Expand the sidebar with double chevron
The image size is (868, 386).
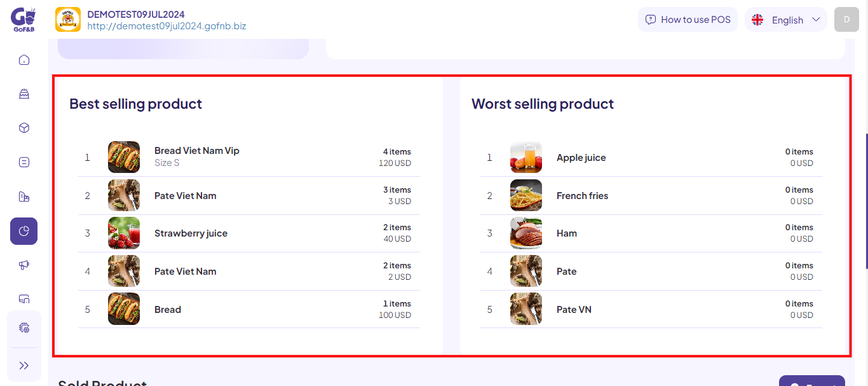[24, 365]
